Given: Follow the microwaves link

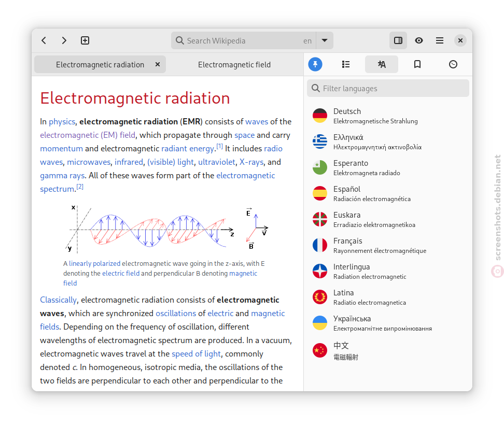Looking at the screenshot, I should [89, 162].
